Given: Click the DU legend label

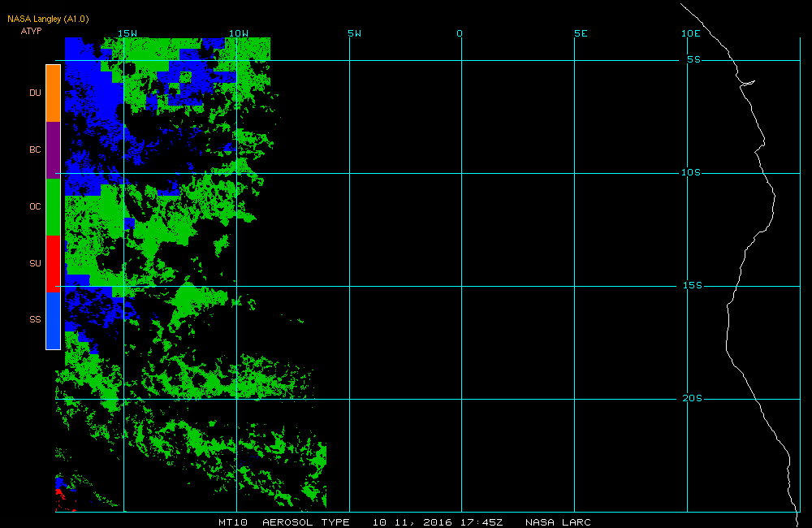Looking at the screenshot, I should pyautogui.click(x=35, y=93).
